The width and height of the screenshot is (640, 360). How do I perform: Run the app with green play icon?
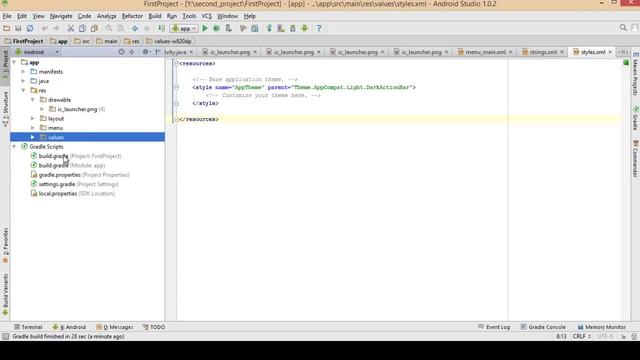(x=205, y=28)
